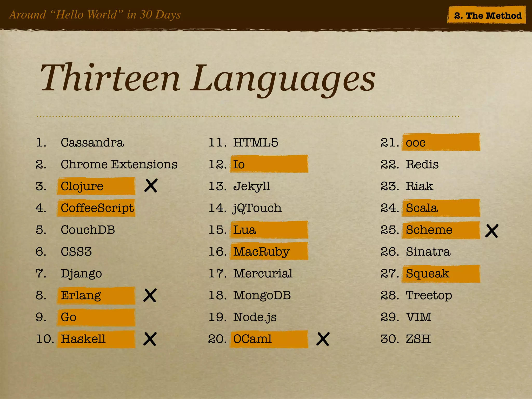Viewport: 532px width, 399px height.
Task: Select list item 'Redis'
Action: pyautogui.click(x=422, y=164)
